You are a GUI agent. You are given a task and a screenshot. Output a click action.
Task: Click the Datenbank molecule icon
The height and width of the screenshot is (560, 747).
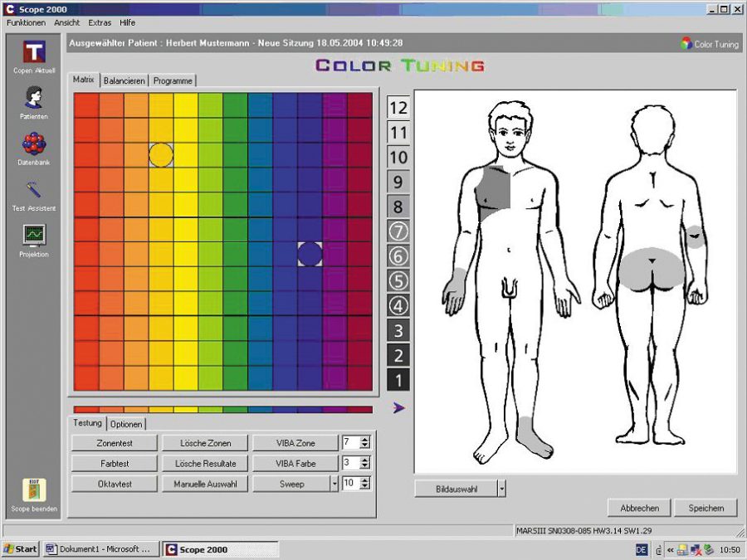point(34,144)
